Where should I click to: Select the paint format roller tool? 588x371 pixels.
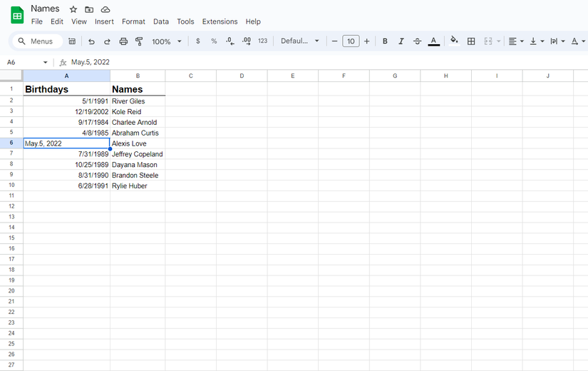139,41
